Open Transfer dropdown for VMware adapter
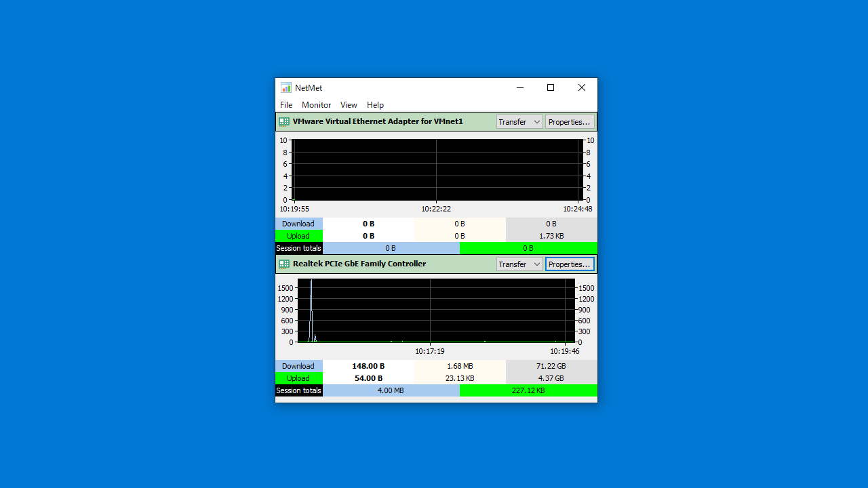868x488 pixels. [x=519, y=122]
